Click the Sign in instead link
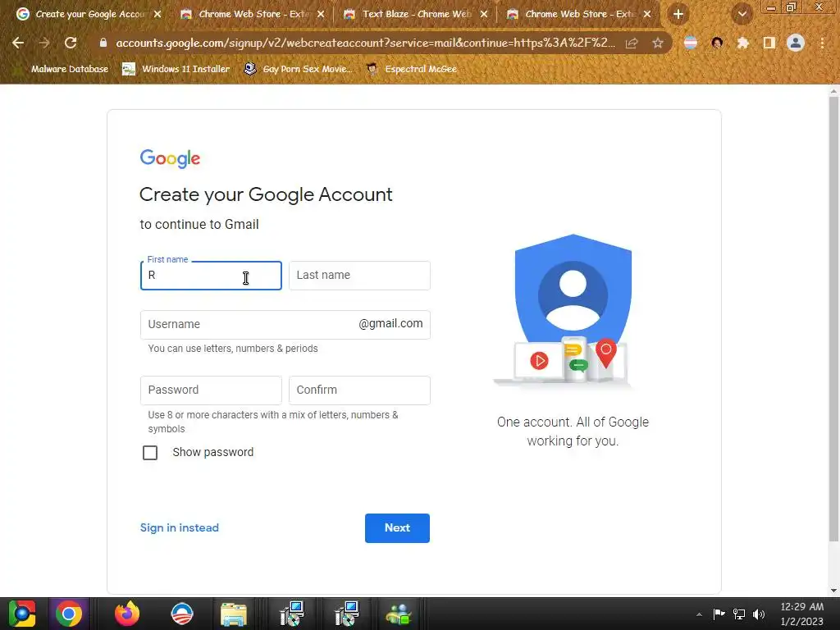 point(180,527)
